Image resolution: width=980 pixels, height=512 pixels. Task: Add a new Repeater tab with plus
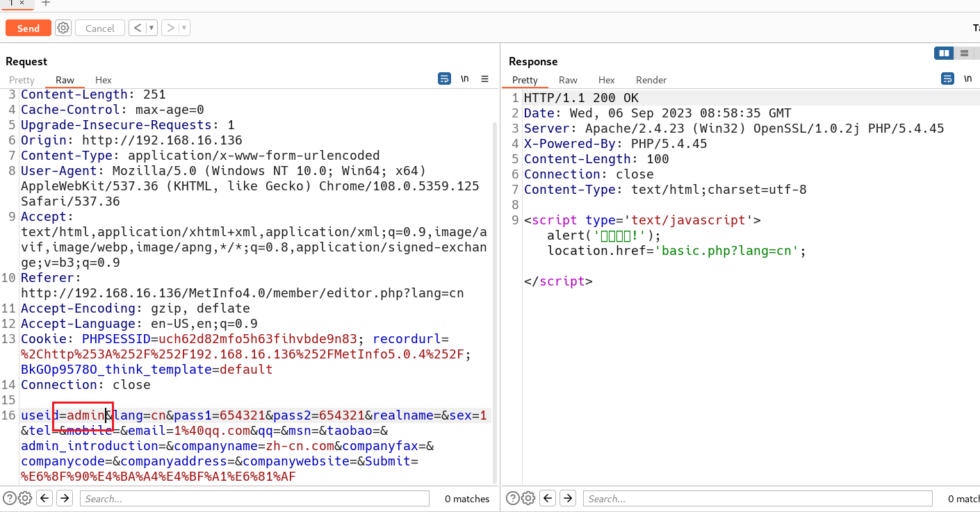[47, 3]
